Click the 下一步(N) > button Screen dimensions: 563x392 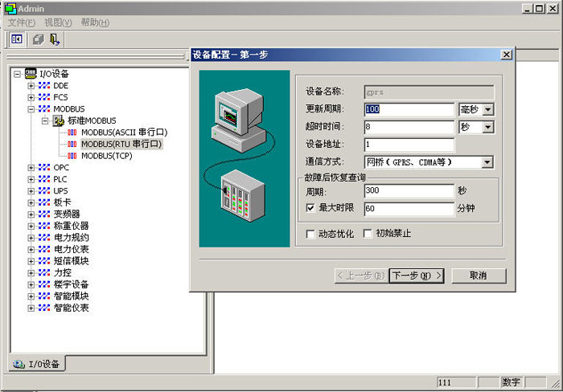pyautogui.click(x=415, y=276)
